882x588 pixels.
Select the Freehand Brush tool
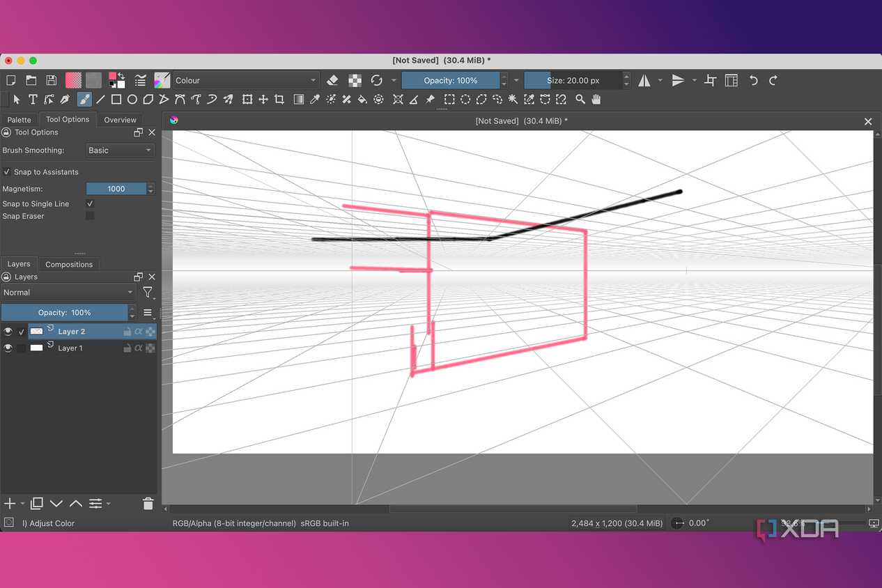(x=84, y=100)
